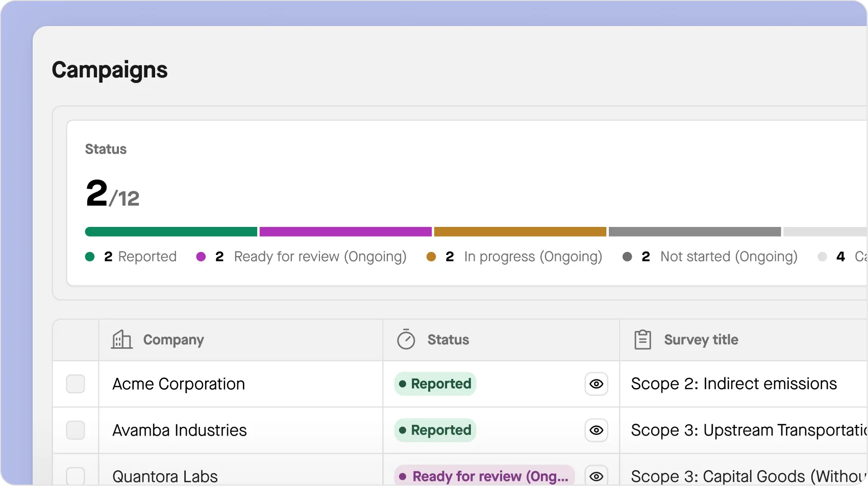Check the checkbox on the Quantora Labs row

(76, 476)
